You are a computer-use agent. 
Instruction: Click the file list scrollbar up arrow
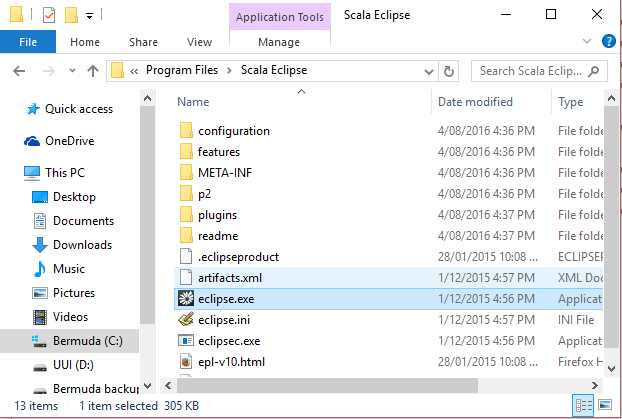[x=611, y=98]
